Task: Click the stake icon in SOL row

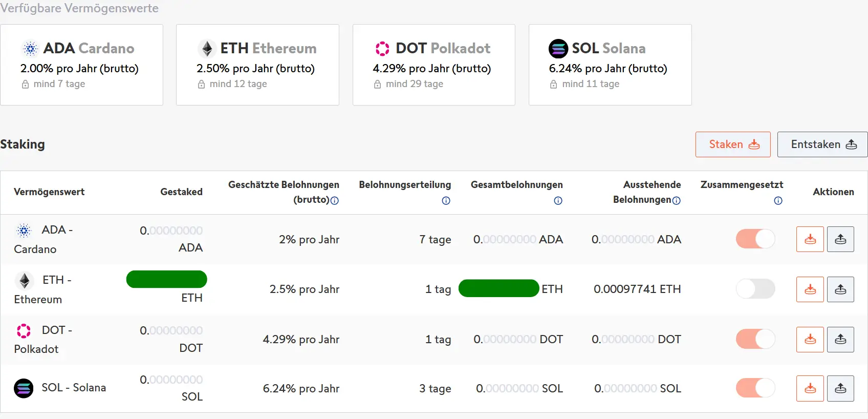Action: (x=810, y=388)
